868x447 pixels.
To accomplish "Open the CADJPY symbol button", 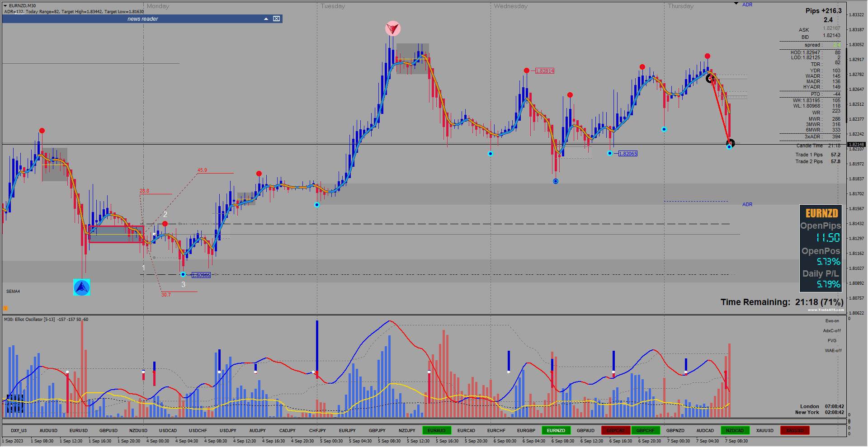I will tap(287, 431).
